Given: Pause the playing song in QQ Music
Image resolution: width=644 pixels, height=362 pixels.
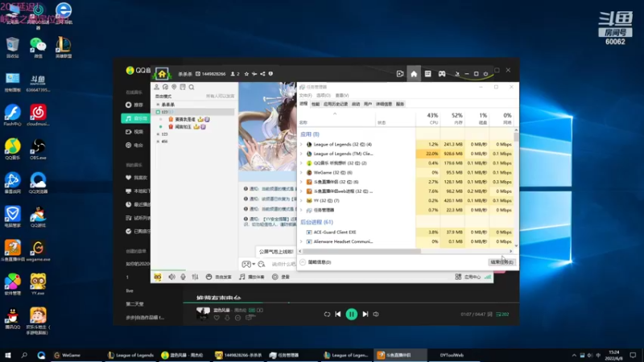Looking at the screenshot, I should (352, 315).
